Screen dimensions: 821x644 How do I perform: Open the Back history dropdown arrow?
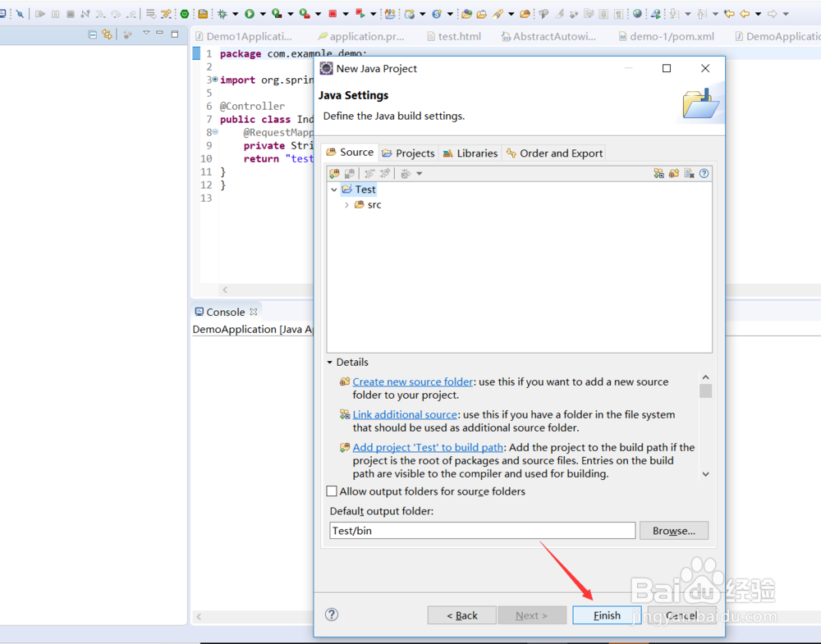758,14
